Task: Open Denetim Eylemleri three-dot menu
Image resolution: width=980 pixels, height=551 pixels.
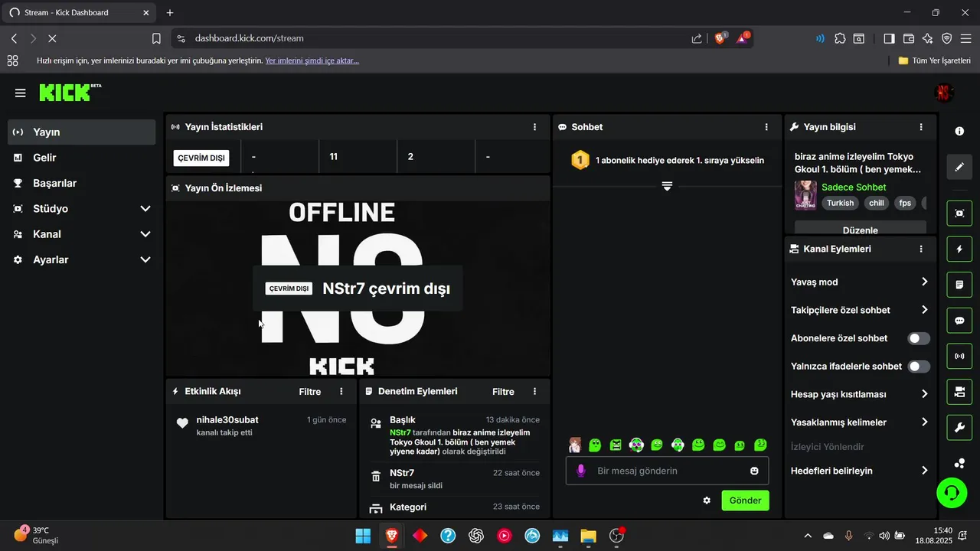Action: pos(534,391)
